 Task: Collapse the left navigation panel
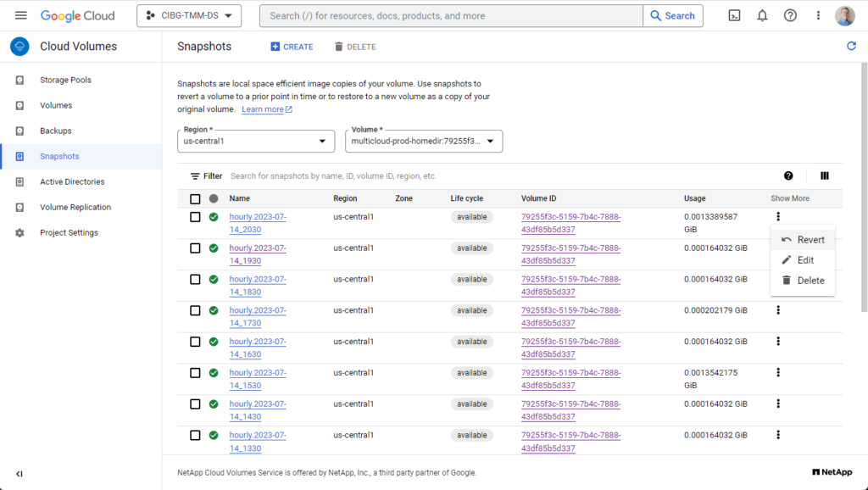click(x=19, y=474)
